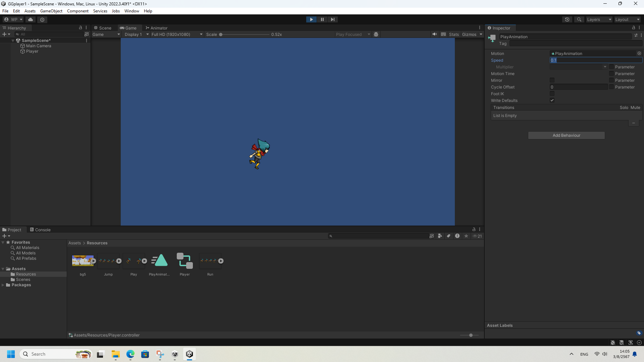The height and width of the screenshot is (362, 644).
Task: Collapse the SampleScene hierarchy item
Action: (x=13, y=41)
